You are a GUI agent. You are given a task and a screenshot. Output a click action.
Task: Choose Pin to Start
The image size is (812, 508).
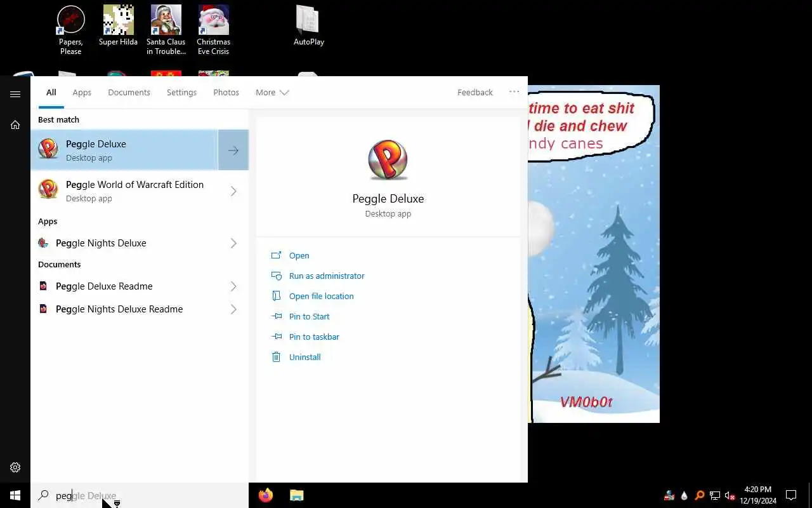click(x=301, y=317)
